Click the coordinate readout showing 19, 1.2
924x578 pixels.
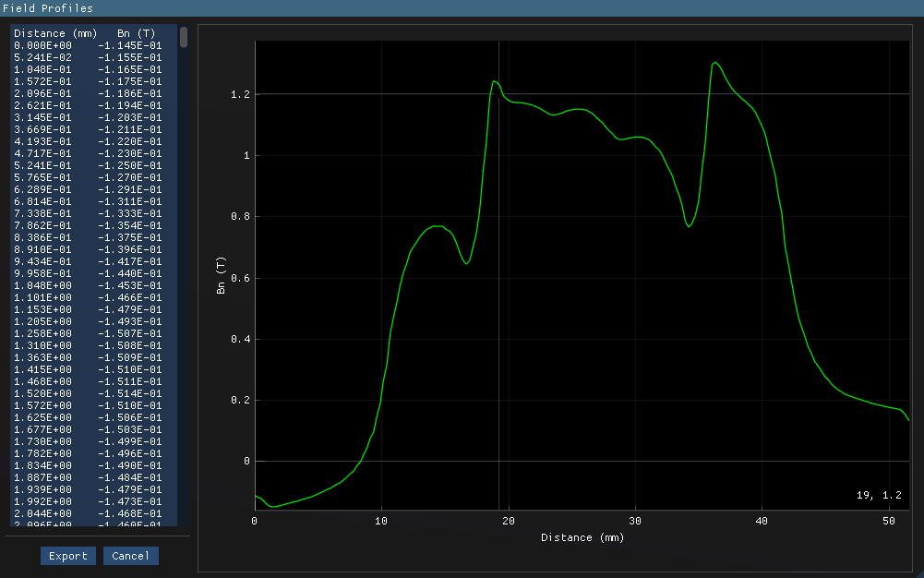click(x=879, y=495)
